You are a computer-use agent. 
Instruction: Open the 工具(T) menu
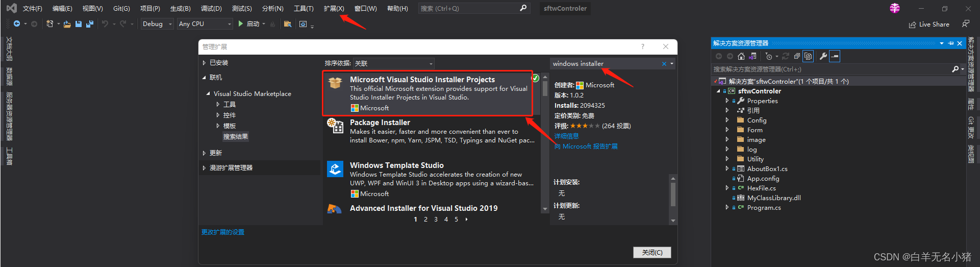(304, 9)
